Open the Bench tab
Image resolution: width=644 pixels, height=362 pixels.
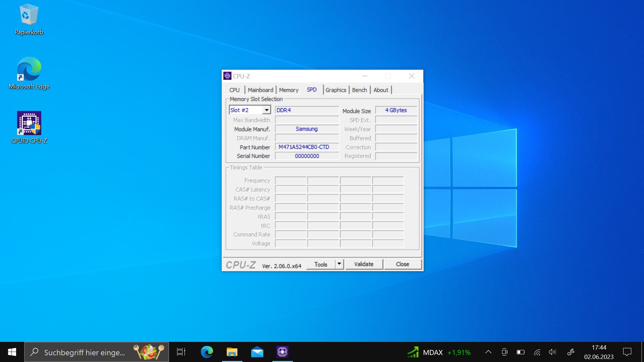(359, 90)
